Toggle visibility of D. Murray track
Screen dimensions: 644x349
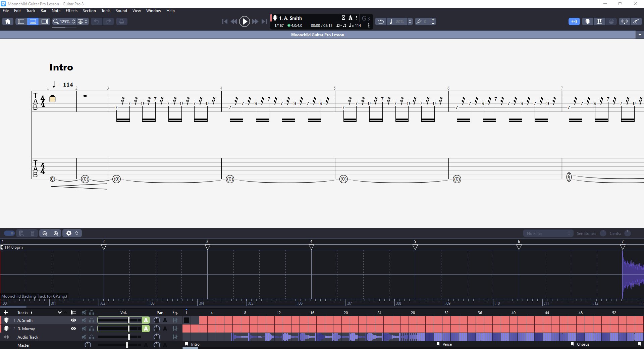click(x=73, y=329)
